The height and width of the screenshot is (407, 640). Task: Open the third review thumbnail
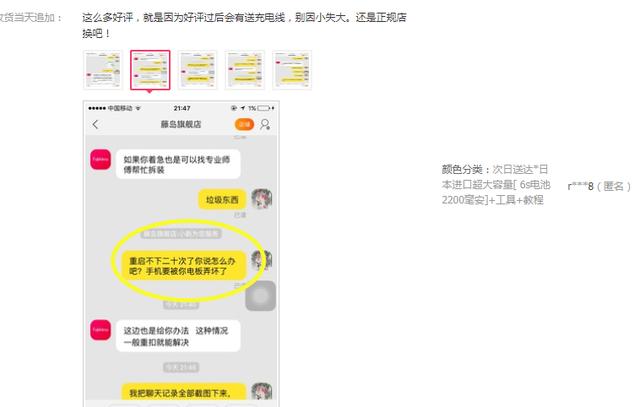click(198, 69)
